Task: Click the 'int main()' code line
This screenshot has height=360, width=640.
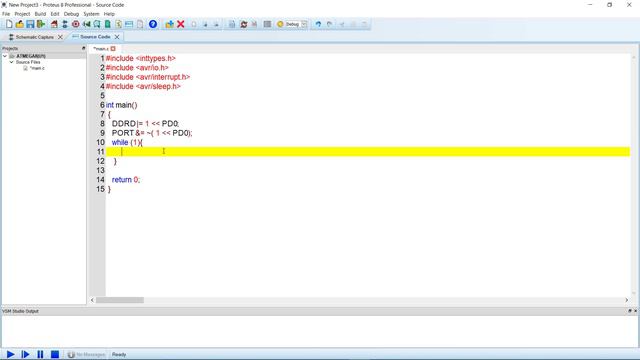Action: (x=122, y=105)
